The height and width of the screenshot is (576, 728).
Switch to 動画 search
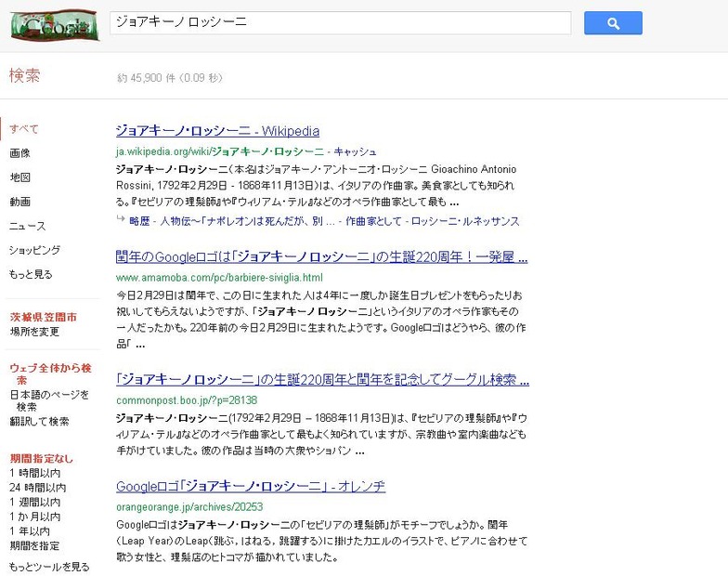click(19, 202)
